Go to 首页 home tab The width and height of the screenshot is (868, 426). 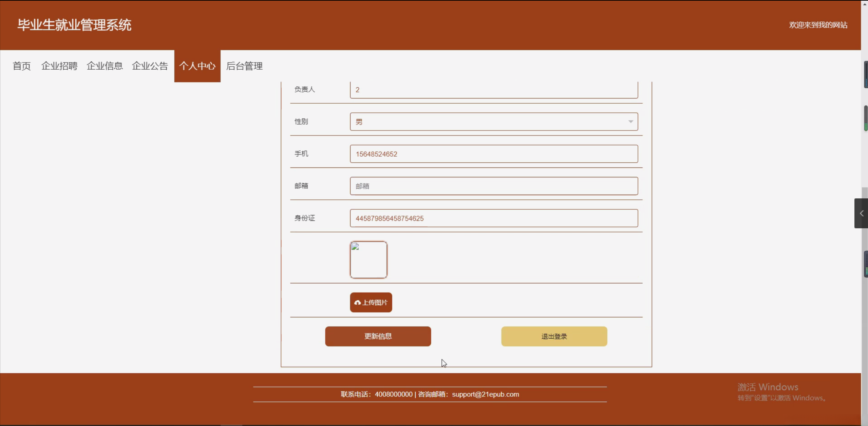click(x=22, y=66)
